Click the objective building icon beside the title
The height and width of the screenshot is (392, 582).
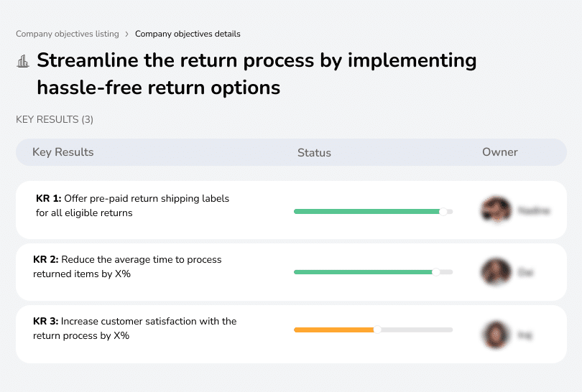(23, 62)
